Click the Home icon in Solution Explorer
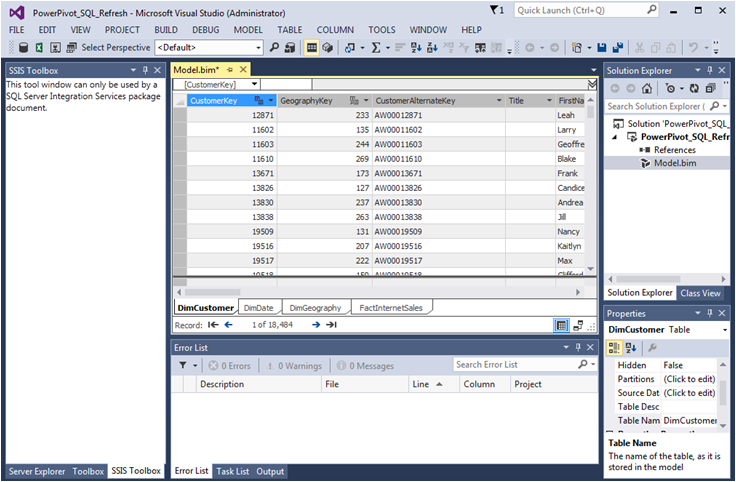Screen dimensions: 736x482 click(x=647, y=88)
